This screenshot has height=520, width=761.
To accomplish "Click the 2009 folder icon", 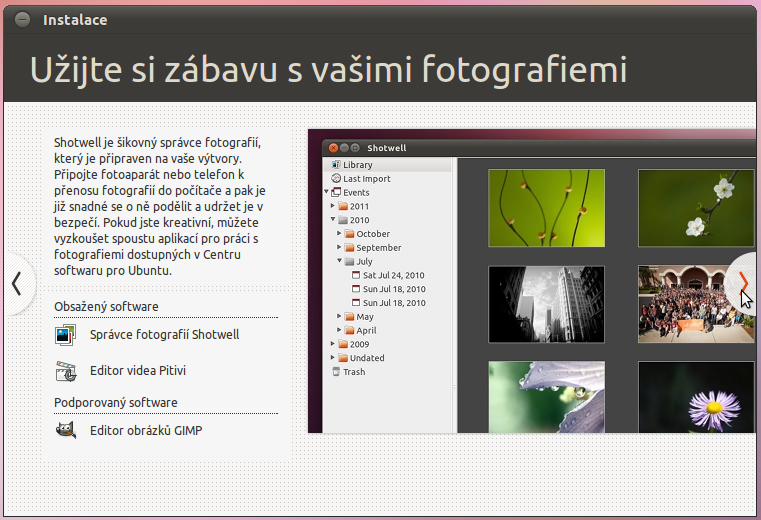I will coord(343,344).
